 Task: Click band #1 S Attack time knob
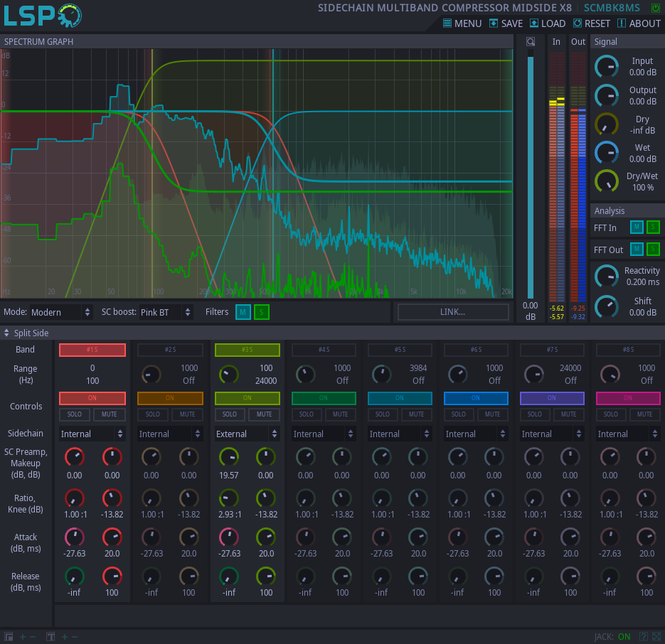pos(112,537)
